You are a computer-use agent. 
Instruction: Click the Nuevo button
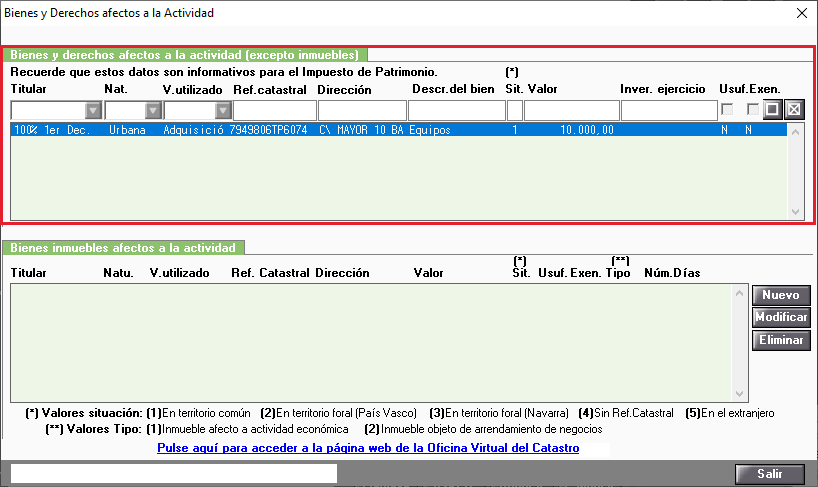[781, 295]
